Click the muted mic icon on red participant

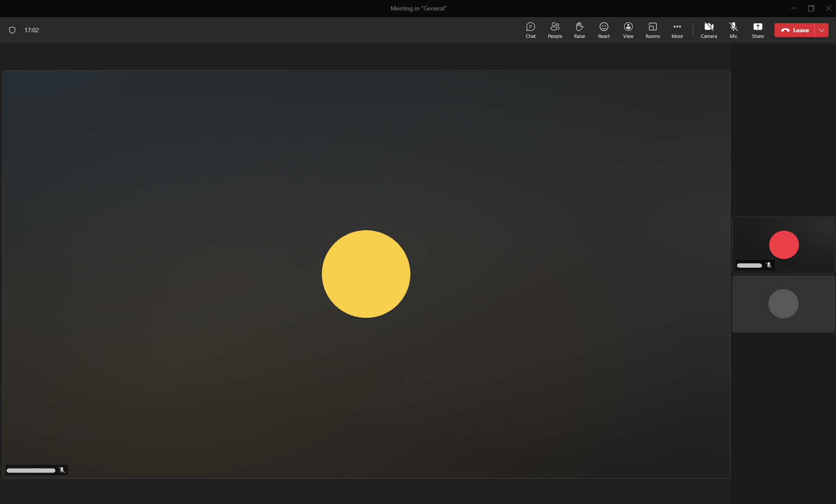tap(769, 265)
